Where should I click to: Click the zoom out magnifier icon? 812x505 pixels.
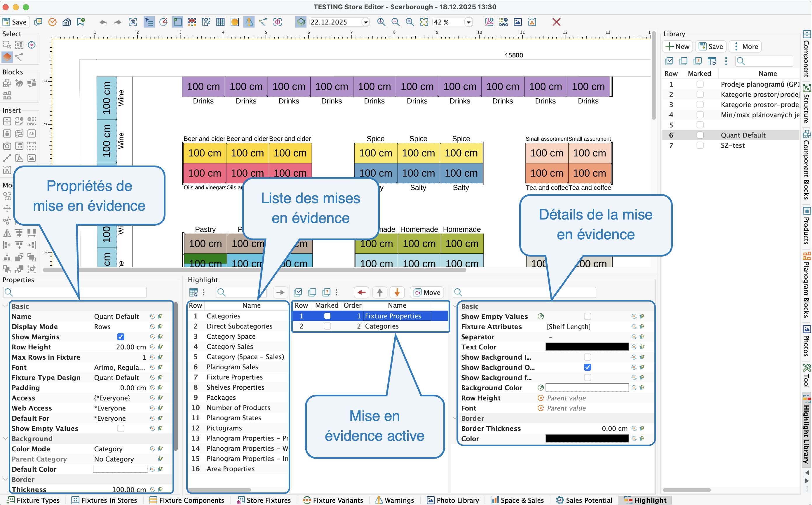(395, 22)
